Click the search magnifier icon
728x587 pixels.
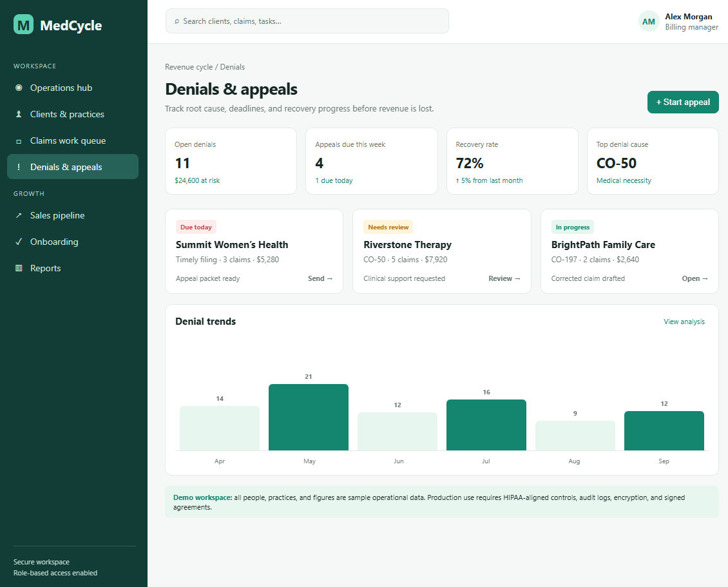coord(177,21)
